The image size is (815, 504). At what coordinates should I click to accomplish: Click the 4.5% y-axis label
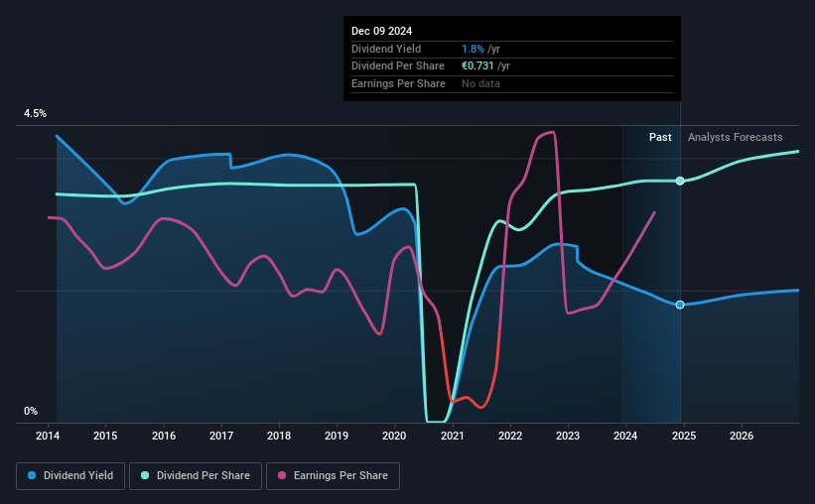click(35, 114)
